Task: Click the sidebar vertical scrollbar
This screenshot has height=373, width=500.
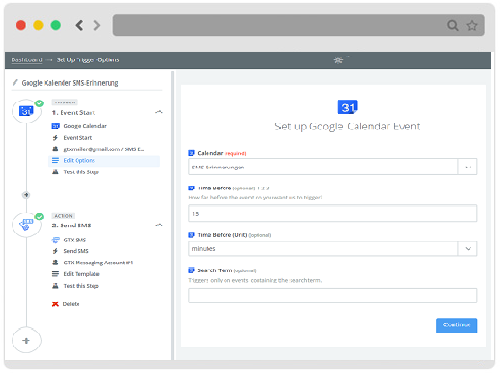Action: tap(173, 215)
